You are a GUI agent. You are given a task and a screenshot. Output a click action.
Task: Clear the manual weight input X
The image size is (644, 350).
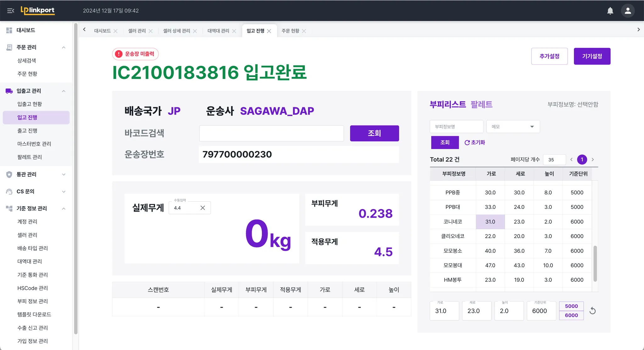point(203,208)
